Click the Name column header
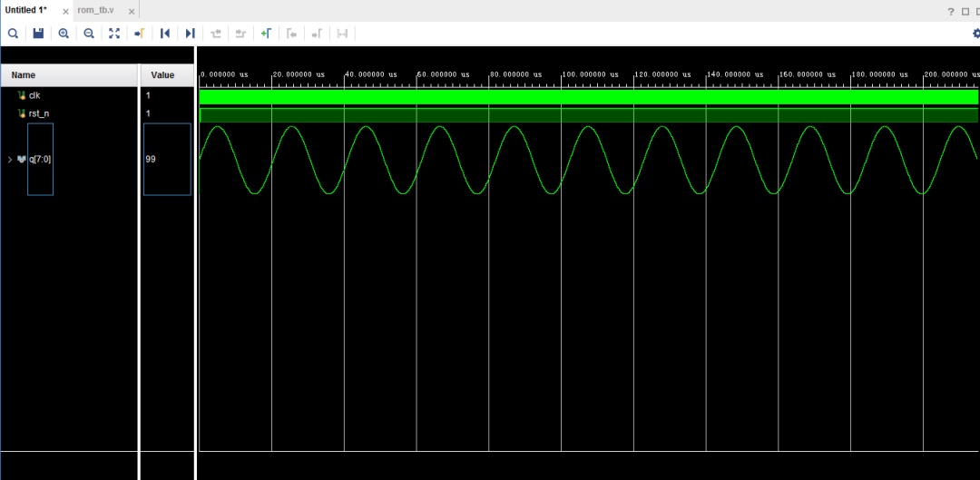980x480 pixels. click(x=69, y=75)
